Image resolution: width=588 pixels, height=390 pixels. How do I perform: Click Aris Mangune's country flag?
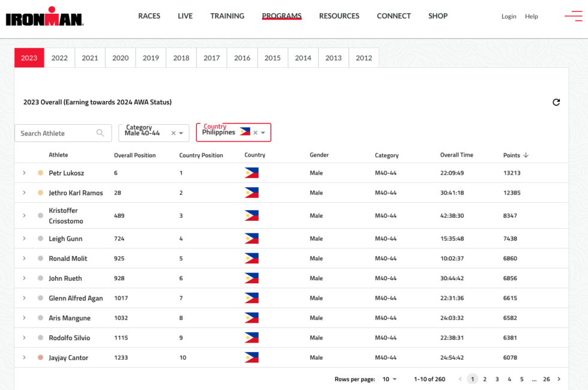click(x=251, y=318)
